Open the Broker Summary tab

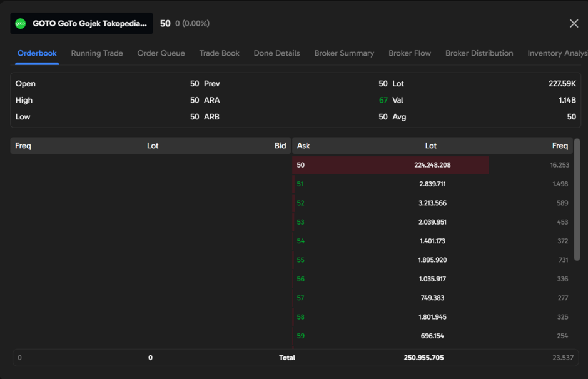pyautogui.click(x=344, y=53)
